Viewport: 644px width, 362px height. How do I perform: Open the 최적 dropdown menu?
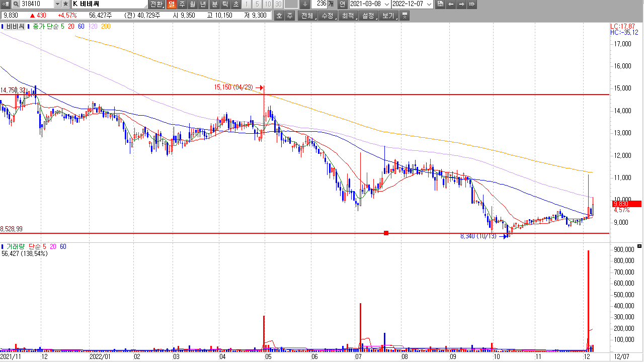click(348, 16)
